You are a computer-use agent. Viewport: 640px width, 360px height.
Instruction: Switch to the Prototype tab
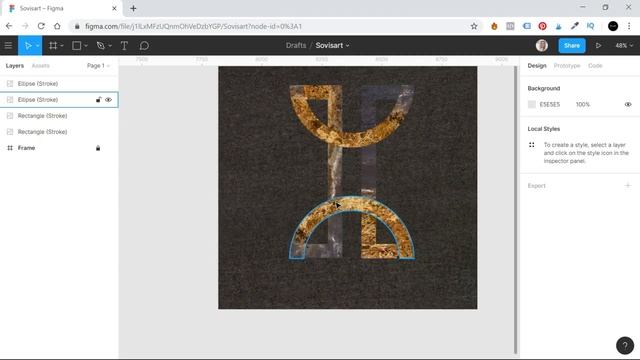point(567,66)
